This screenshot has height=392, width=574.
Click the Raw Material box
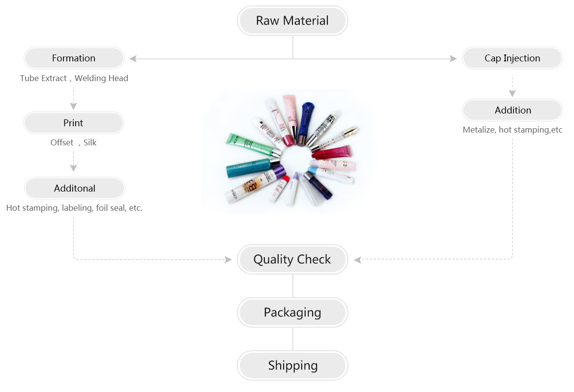[x=292, y=21]
